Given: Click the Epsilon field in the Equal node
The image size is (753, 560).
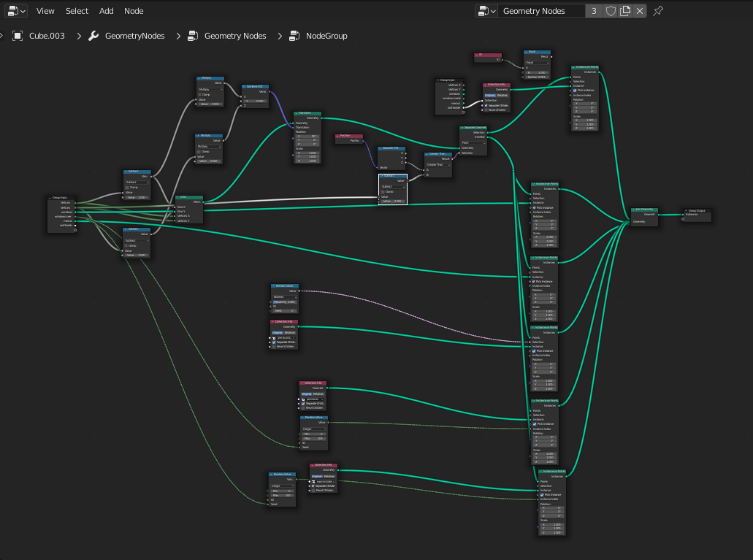Looking at the screenshot, I should [537, 77].
